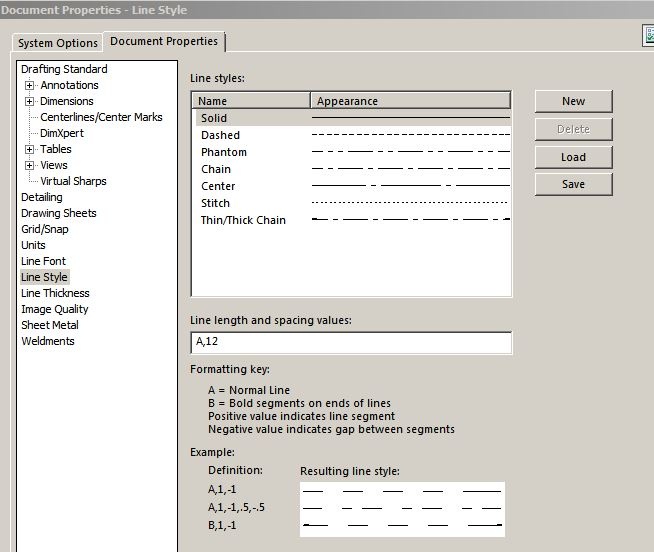Load line styles with Load button

(574, 157)
